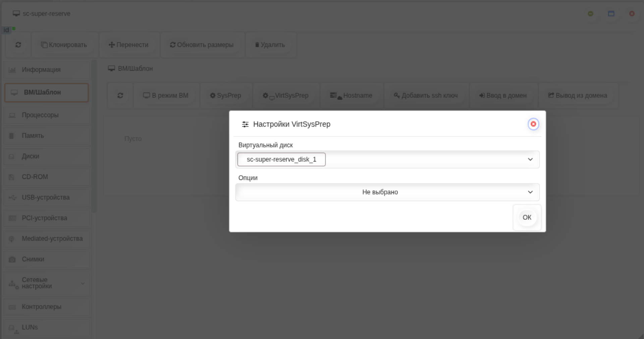Click VirtSysPrep toolbar button

pyautogui.click(x=285, y=95)
